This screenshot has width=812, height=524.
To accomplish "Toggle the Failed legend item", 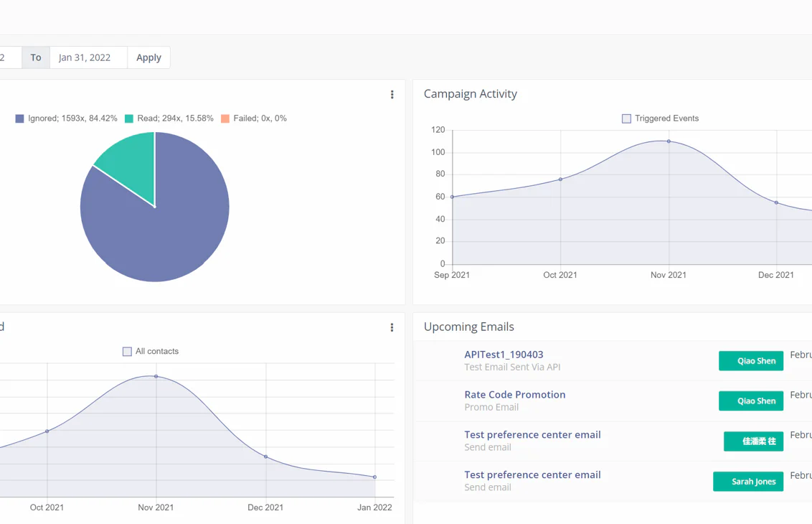I will [254, 118].
